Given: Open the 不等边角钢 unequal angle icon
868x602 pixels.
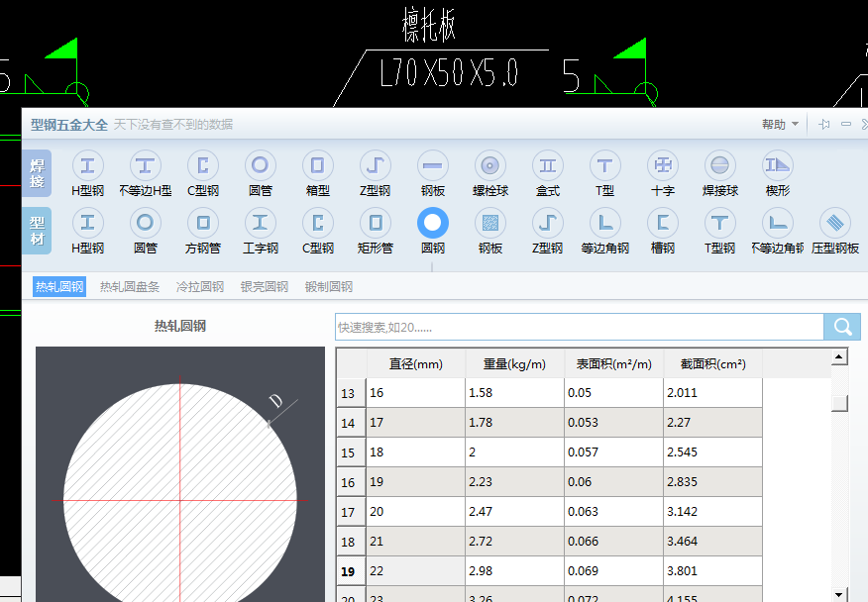Looking at the screenshot, I should pos(778,223).
